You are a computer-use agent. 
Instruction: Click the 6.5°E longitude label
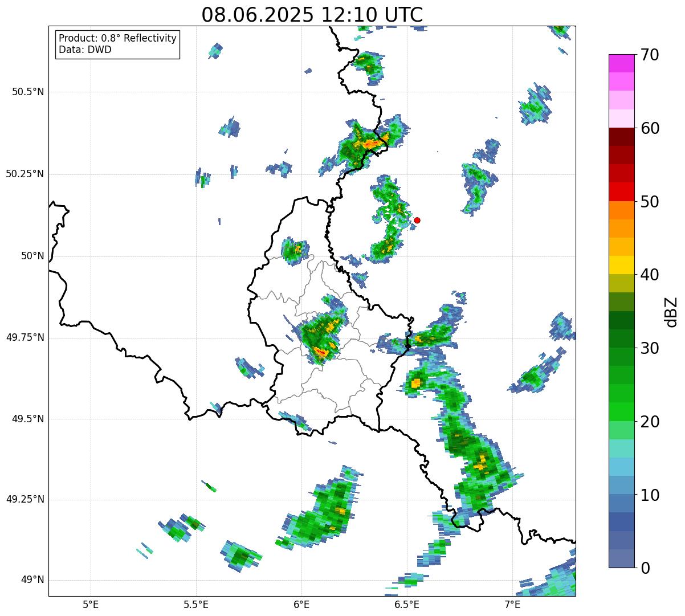pyautogui.click(x=407, y=604)
